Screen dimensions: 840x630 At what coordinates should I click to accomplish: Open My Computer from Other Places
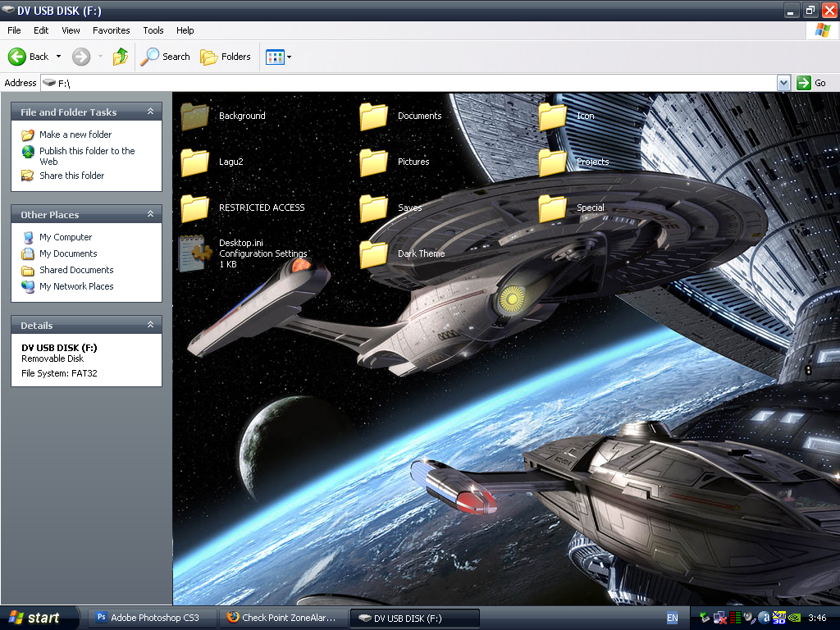tap(66, 237)
